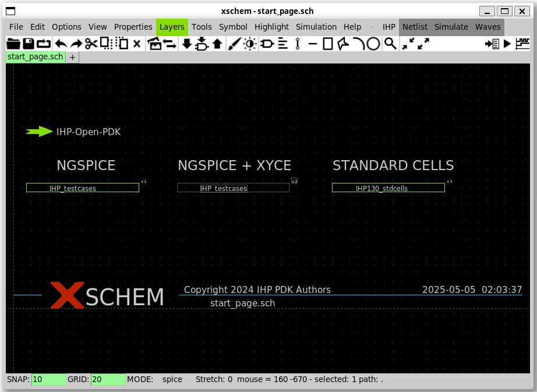Click the magnifier search icon

coord(390,44)
